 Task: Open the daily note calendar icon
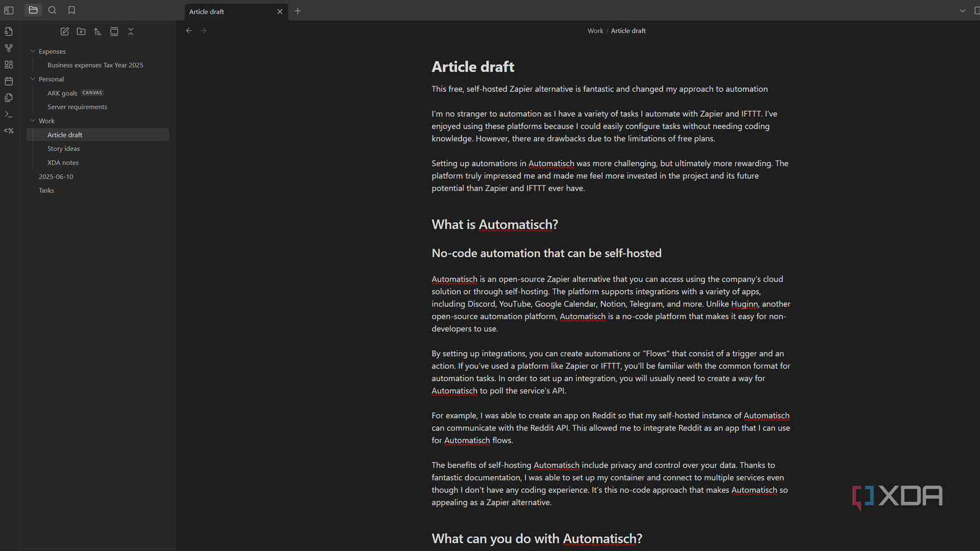point(9,81)
